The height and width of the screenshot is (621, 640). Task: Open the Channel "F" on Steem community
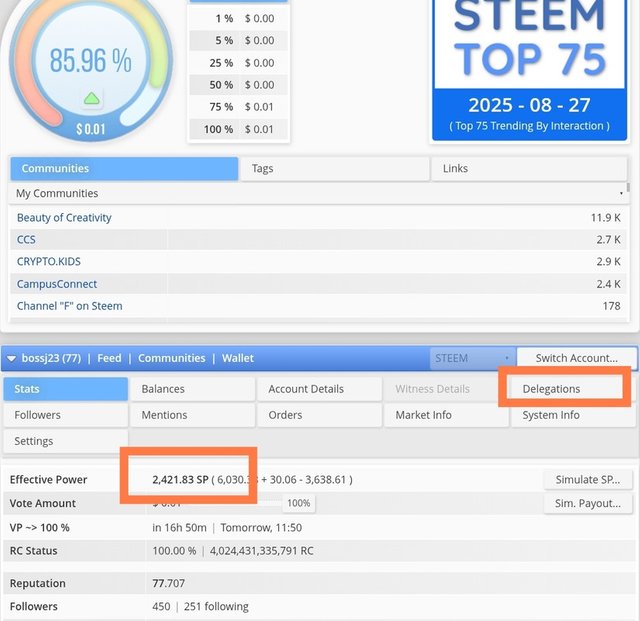point(69,306)
